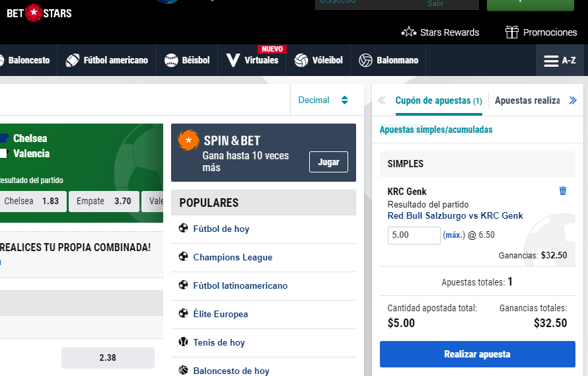Switch to Apuestas realizadas tab
This screenshot has width=588, height=376.
(x=527, y=100)
